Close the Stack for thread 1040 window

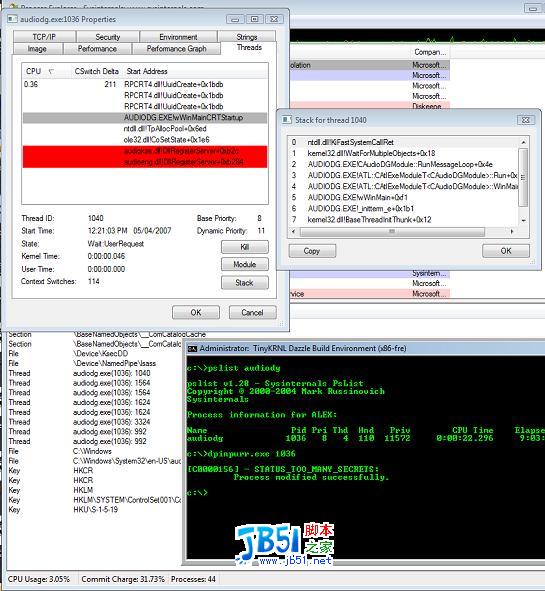pyautogui.click(x=526, y=120)
